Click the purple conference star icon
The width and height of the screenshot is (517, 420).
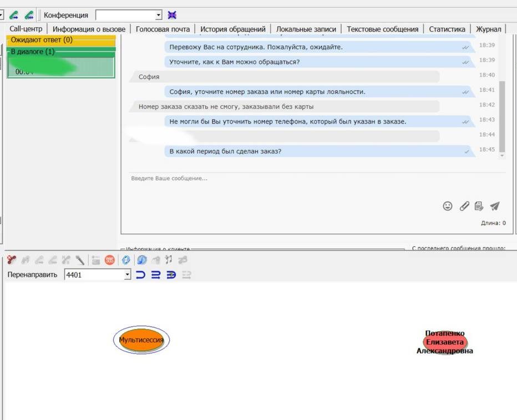172,15
